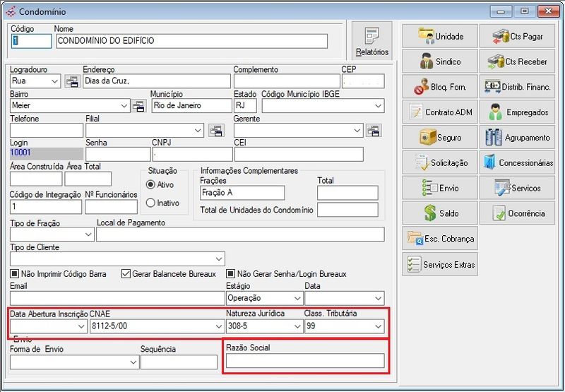This screenshot has height=392, width=565.
Task: Open Distrib. Financ. distribution
Action: click(x=517, y=87)
